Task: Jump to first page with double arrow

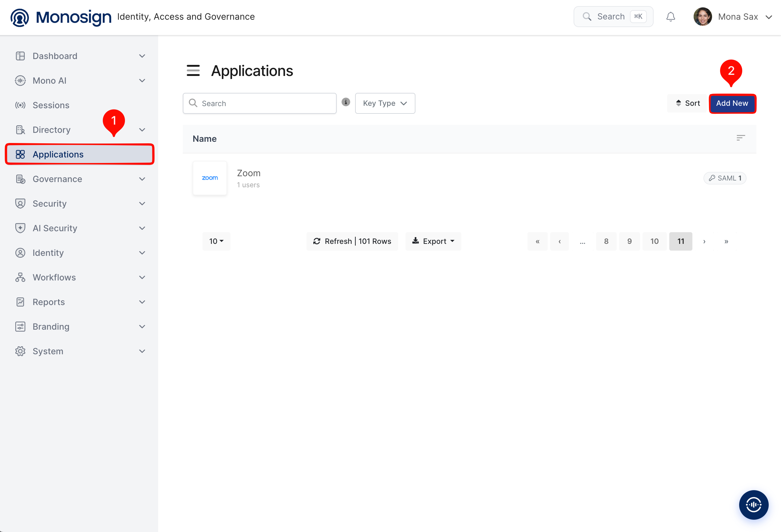Action: 537,241
